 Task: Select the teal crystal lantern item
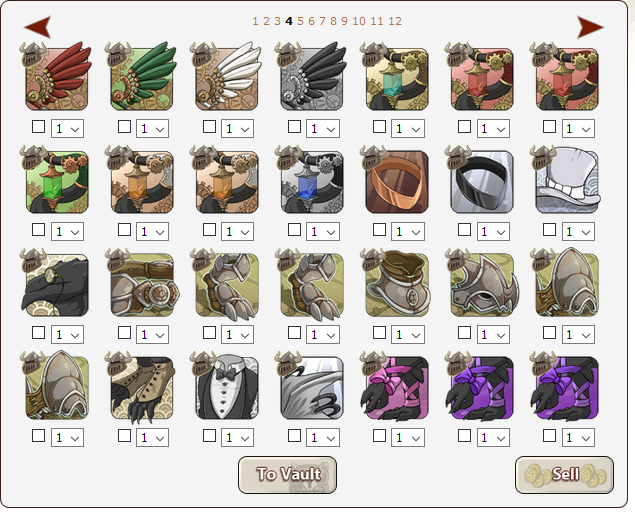(x=397, y=78)
